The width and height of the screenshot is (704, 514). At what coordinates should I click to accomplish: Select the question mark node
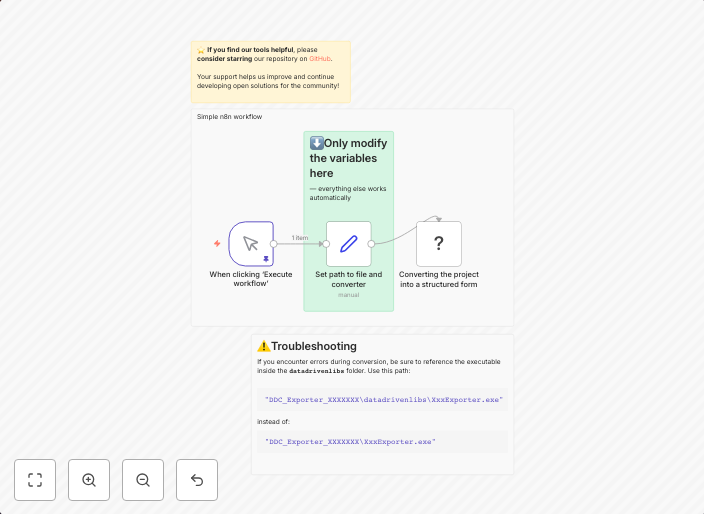[438, 243]
